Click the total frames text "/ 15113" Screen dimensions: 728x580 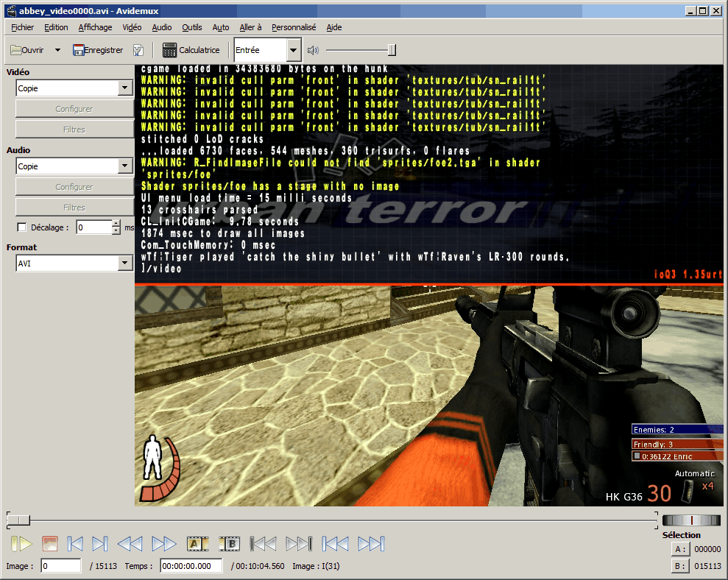104,566
